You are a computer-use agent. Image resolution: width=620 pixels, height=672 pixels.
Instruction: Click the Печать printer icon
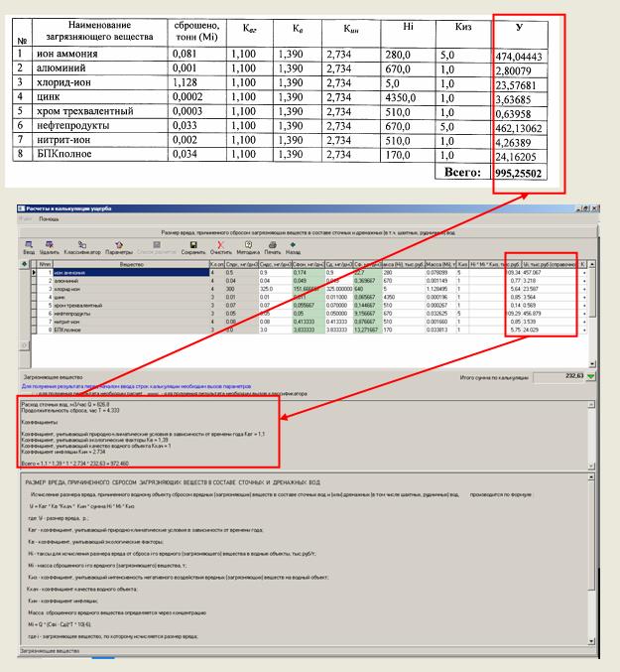[x=272, y=244]
